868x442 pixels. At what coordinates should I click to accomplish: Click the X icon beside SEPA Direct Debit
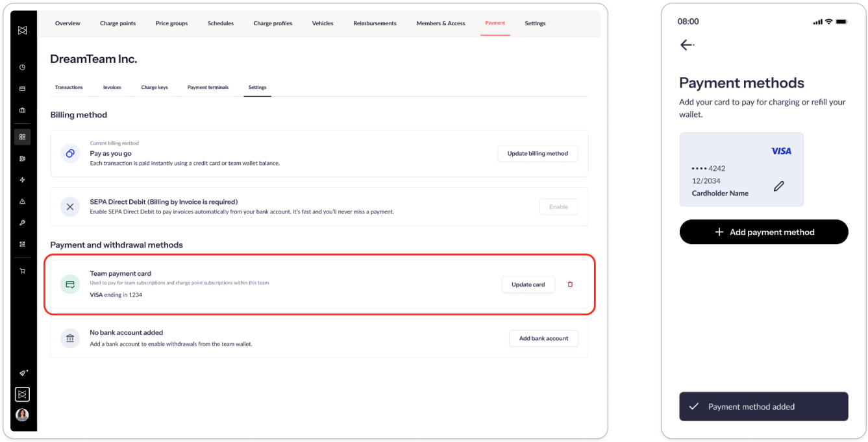[70, 207]
